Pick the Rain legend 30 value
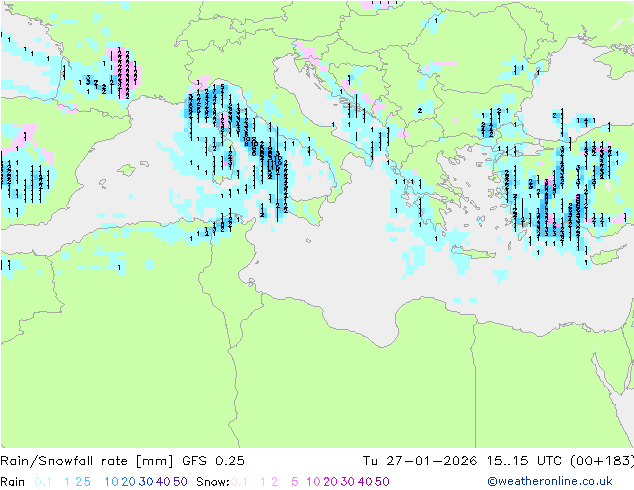The width and height of the screenshot is (634, 490). click(x=146, y=482)
